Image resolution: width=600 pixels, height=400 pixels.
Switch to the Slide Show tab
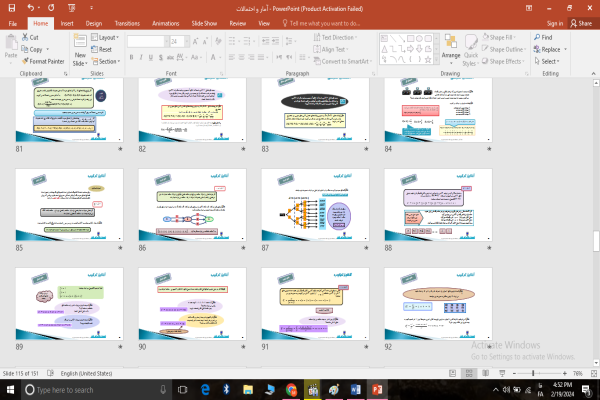point(204,23)
